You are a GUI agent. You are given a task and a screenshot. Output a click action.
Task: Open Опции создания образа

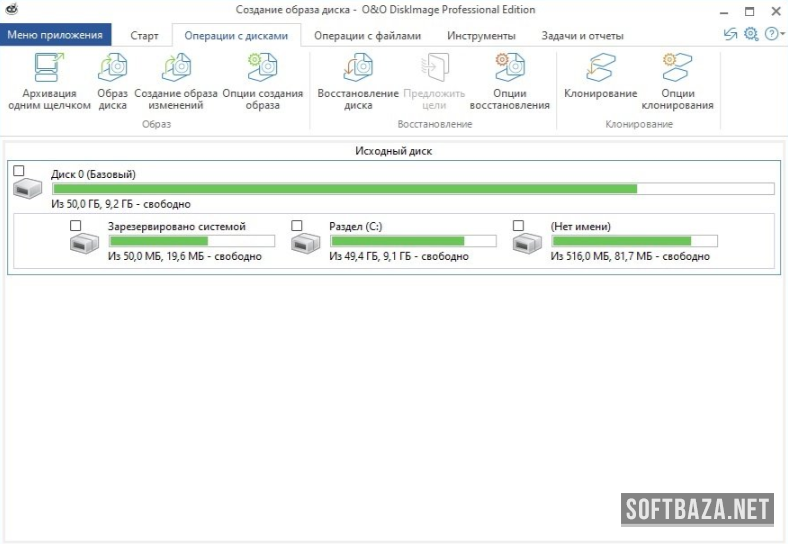[263, 69]
